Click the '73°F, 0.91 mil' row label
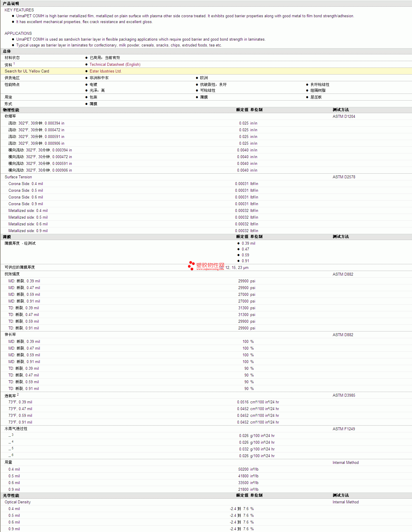 (20, 422)
